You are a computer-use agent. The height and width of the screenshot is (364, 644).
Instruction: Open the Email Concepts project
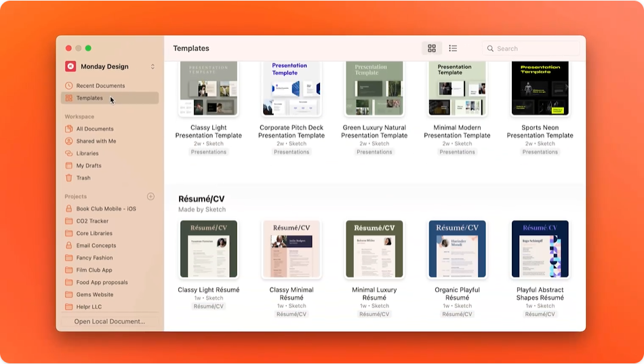(110, 245)
